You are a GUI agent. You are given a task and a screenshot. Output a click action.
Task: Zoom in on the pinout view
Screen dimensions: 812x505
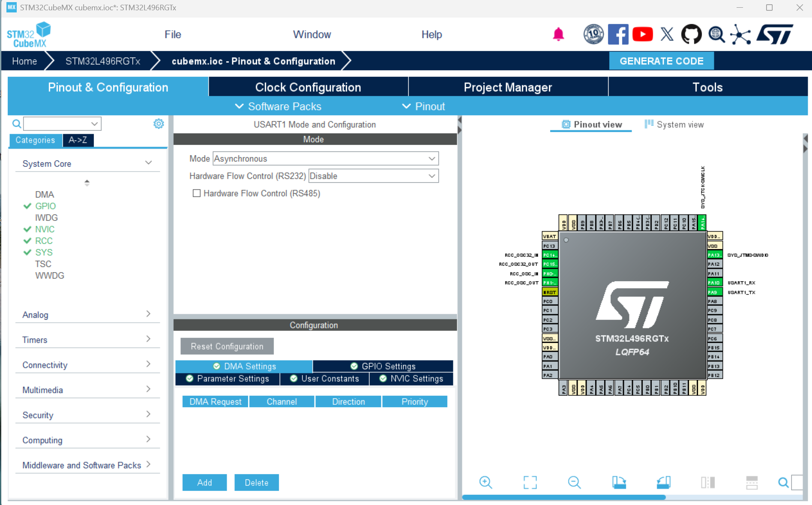click(485, 482)
